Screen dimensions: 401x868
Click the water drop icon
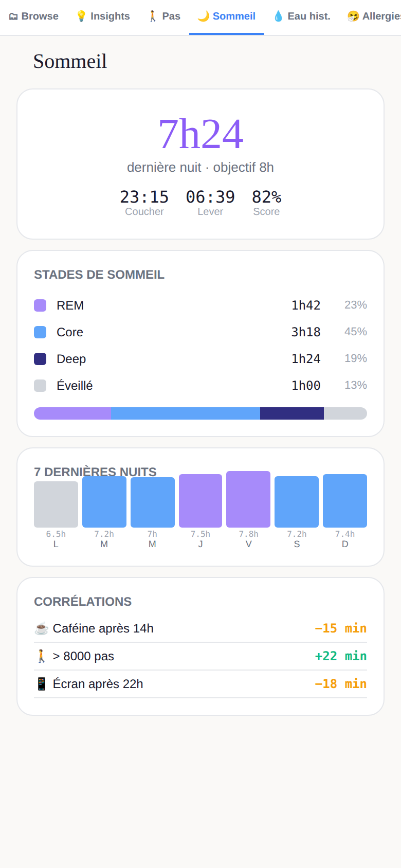coord(278,16)
